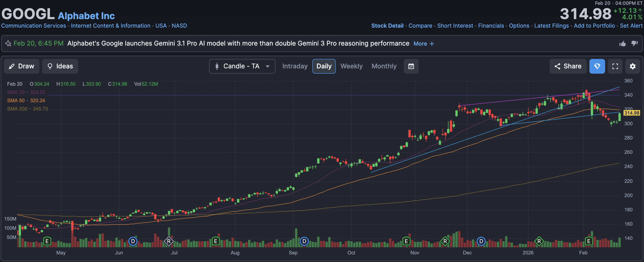This screenshot has width=644, height=262.
Task: Switch chart to Intraday timeframe
Action: click(x=295, y=66)
